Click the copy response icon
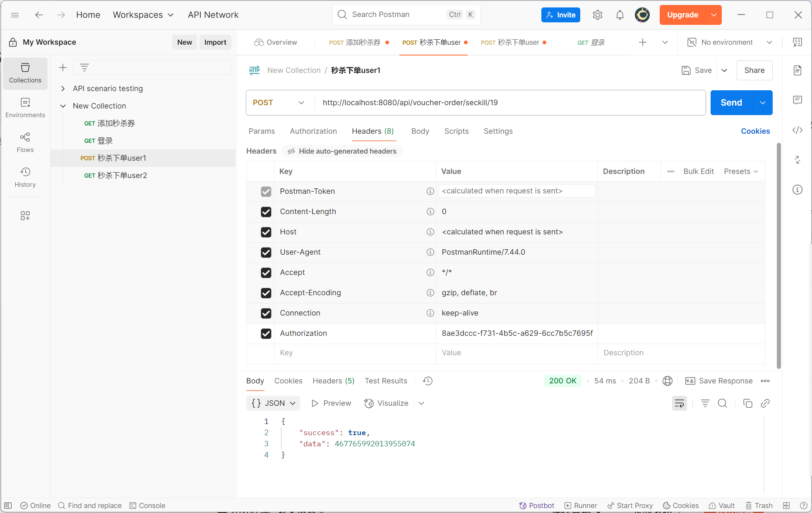This screenshot has height=513, width=812. coord(747,403)
